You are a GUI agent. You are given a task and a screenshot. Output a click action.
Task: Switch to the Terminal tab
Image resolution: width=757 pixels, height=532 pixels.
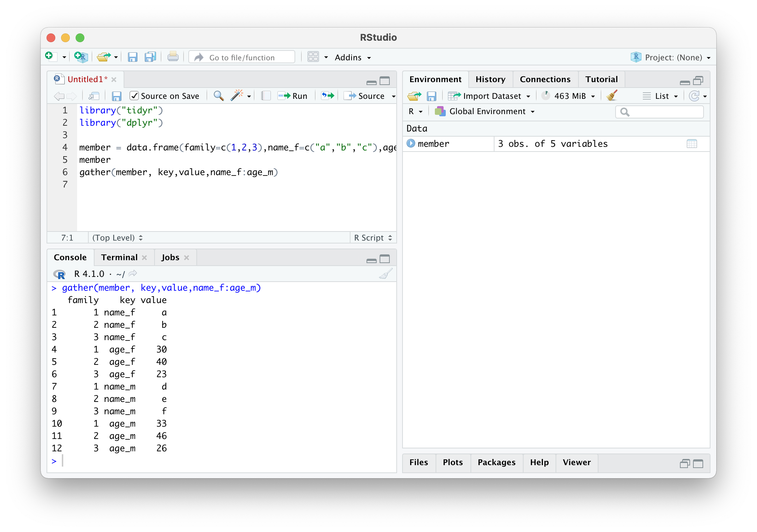119,257
